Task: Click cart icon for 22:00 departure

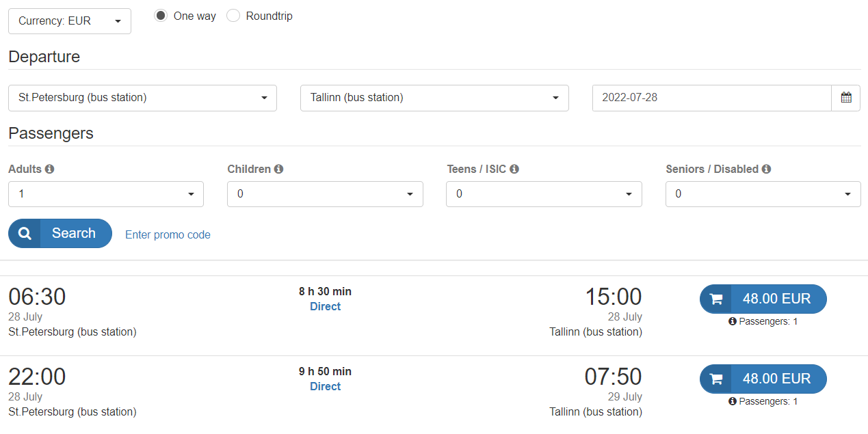Action: point(716,379)
